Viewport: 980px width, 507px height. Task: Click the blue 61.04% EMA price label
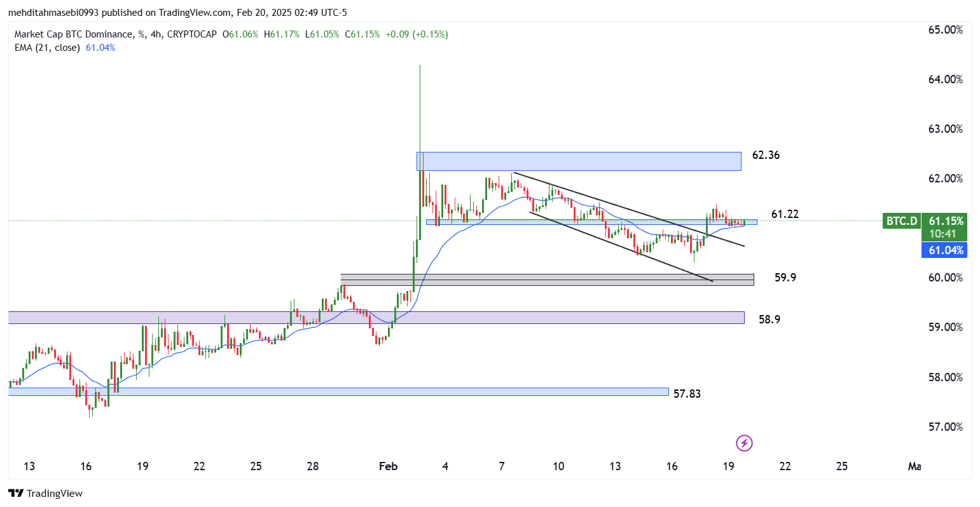click(x=946, y=250)
